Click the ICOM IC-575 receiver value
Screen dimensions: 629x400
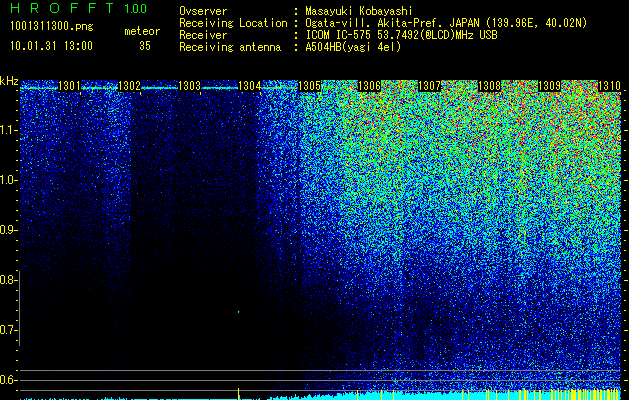401,35
